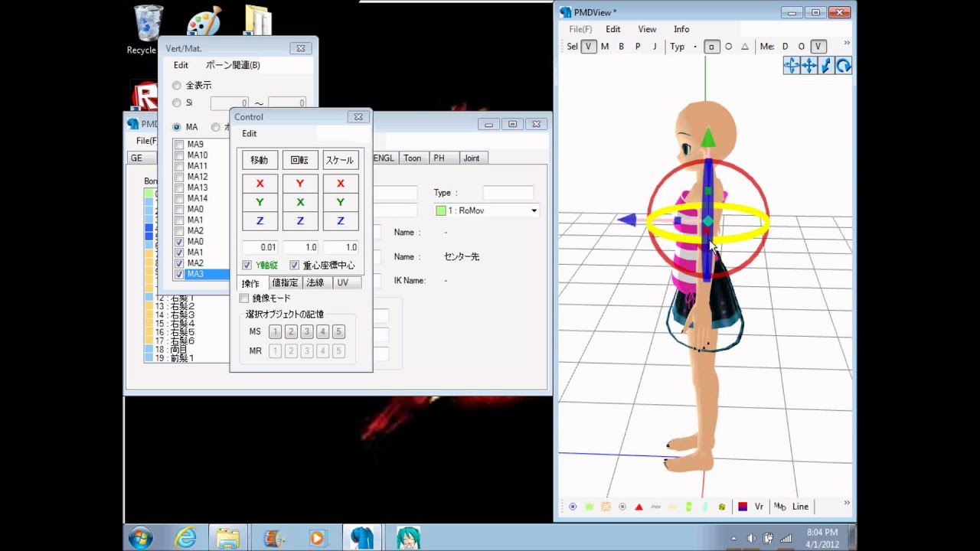This screenshot has height=551, width=980.
Task: Choose square box selection type
Action: (711, 47)
